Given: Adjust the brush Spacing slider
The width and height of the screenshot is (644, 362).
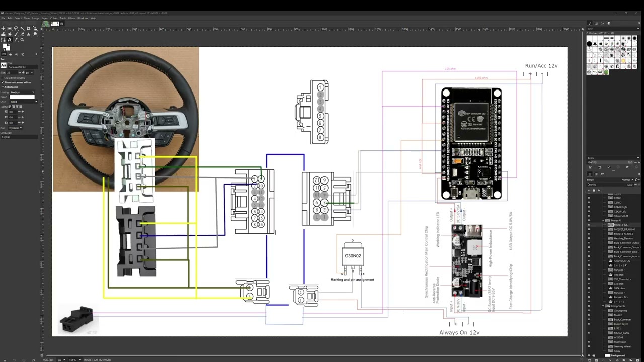Looking at the screenshot, I should click(610, 162).
